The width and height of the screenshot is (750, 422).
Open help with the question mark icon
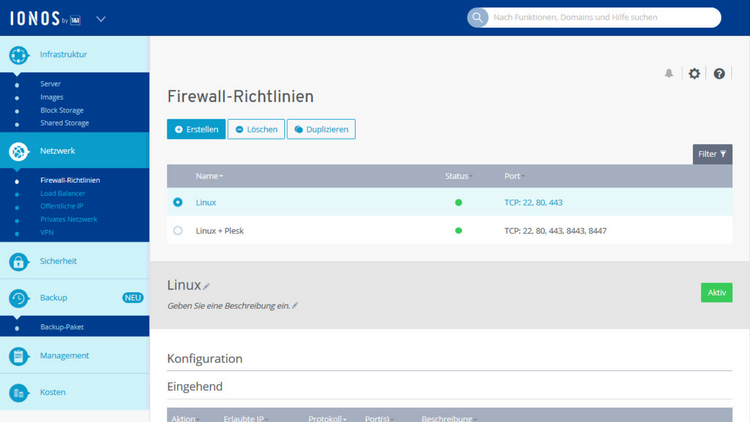(x=719, y=73)
